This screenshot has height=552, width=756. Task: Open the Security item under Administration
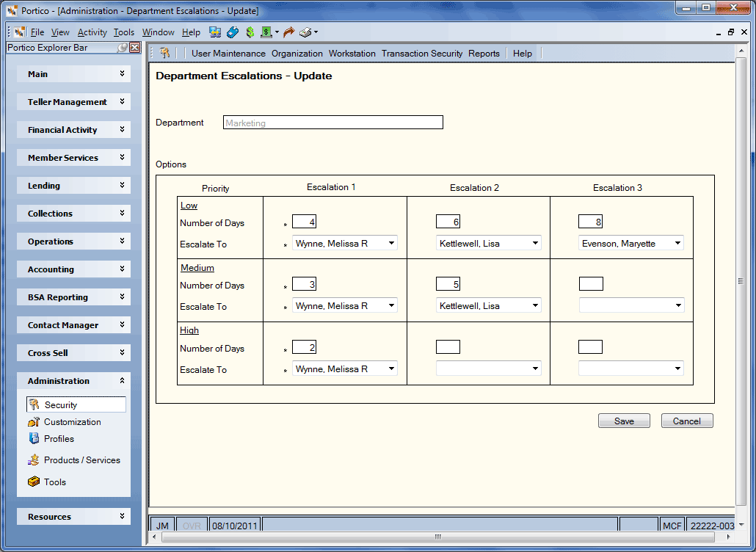[76, 404]
